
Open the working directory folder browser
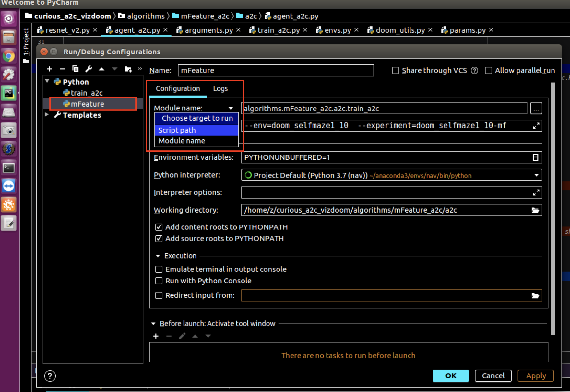[535, 210]
